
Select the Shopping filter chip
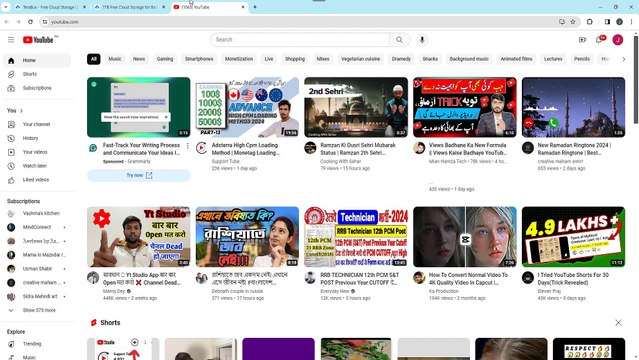coord(295,59)
